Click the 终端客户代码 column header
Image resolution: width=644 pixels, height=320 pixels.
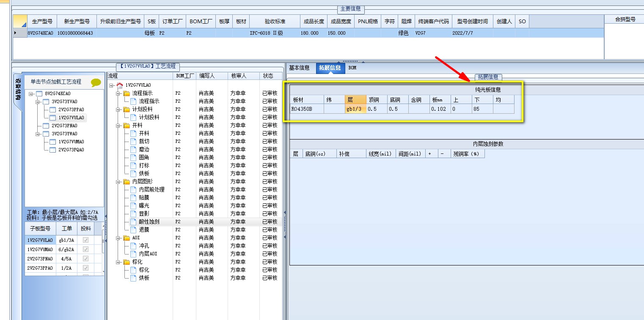(x=433, y=21)
